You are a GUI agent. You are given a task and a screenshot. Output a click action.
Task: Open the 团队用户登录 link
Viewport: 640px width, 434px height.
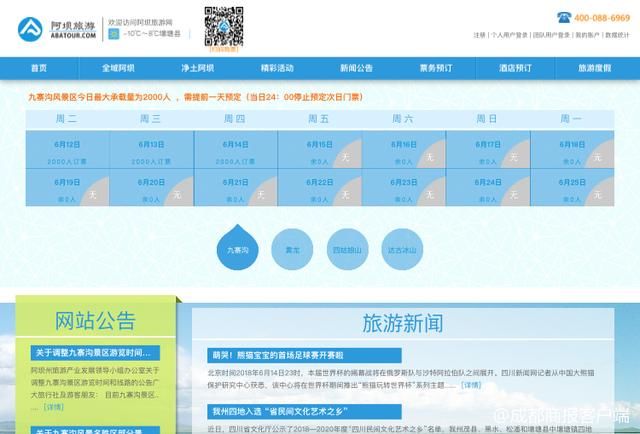coord(551,35)
